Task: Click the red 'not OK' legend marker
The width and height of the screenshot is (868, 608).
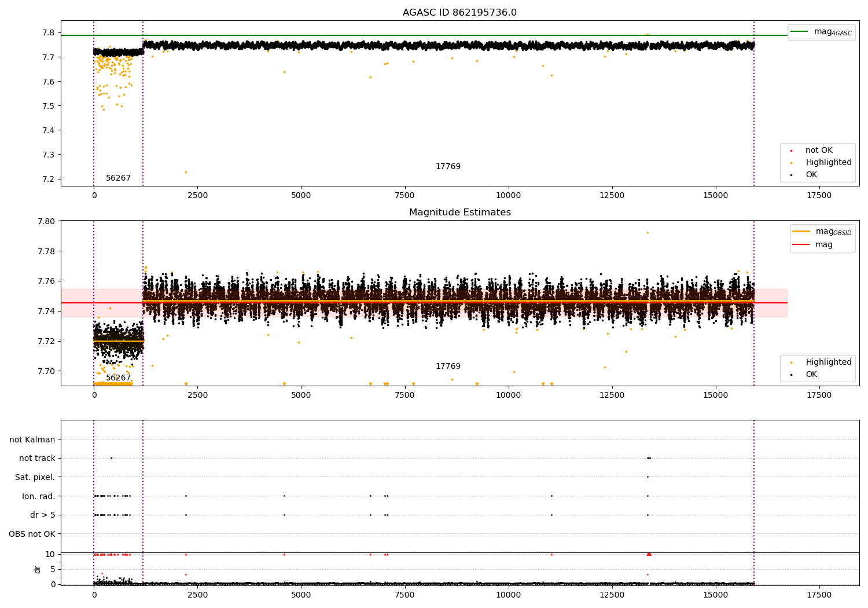Action: [791, 151]
